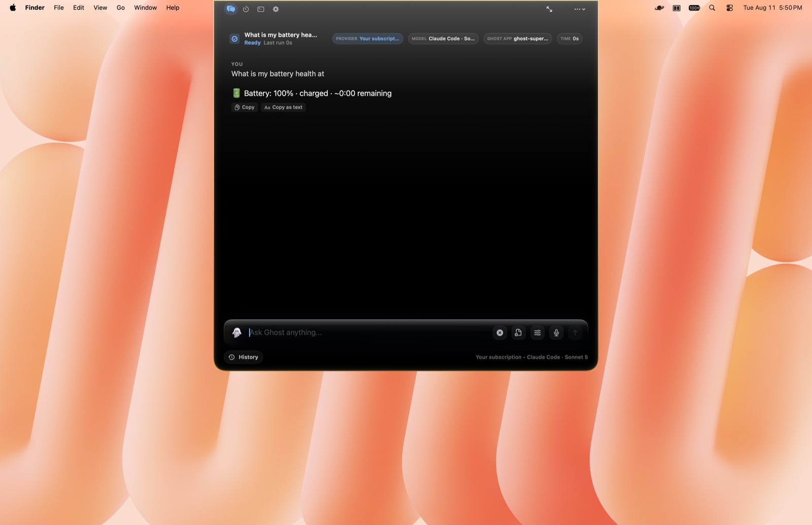Open the Help menu
812x525 pixels.
[173, 8]
